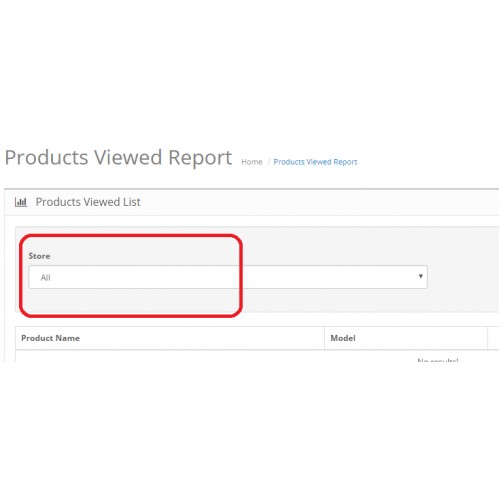The image size is (500, 500).
Task: Click the slash separator between breadcrumbs
Action: click(268, 162)
